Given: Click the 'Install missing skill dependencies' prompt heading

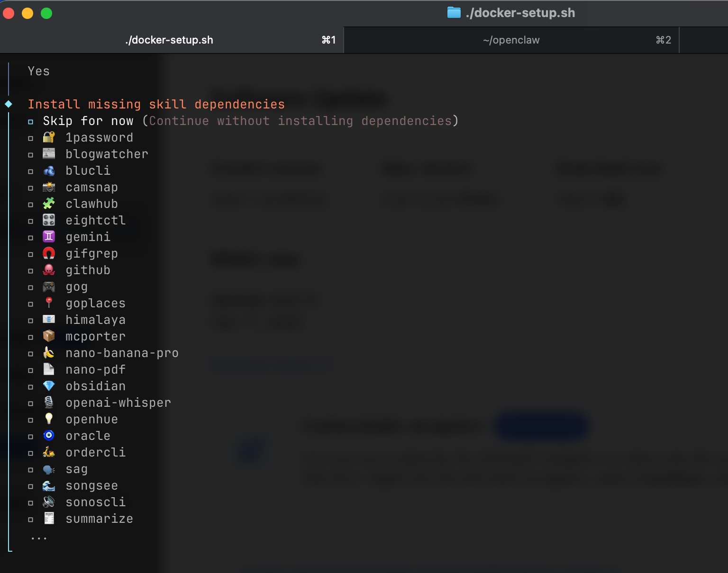Looking at the screenshot, I should click(156, 104).
